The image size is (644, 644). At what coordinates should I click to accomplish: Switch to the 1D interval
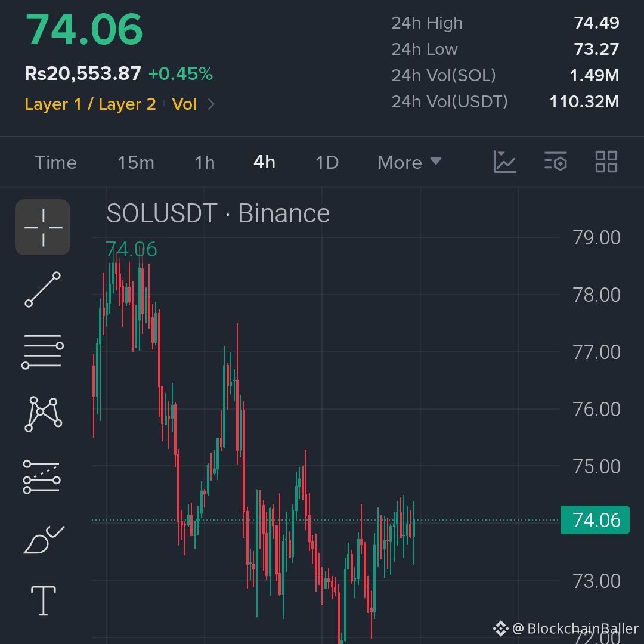point(327,163)
